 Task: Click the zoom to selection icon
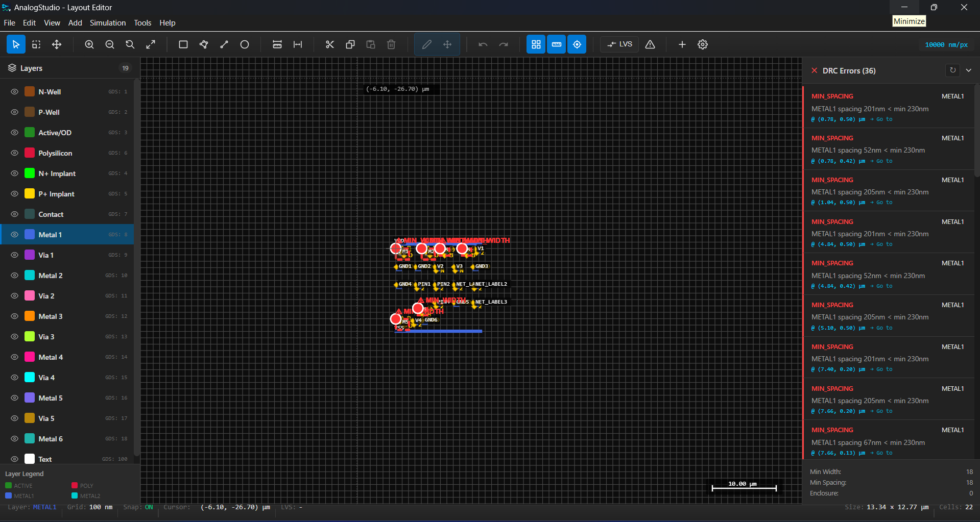(x=130, y=44)
